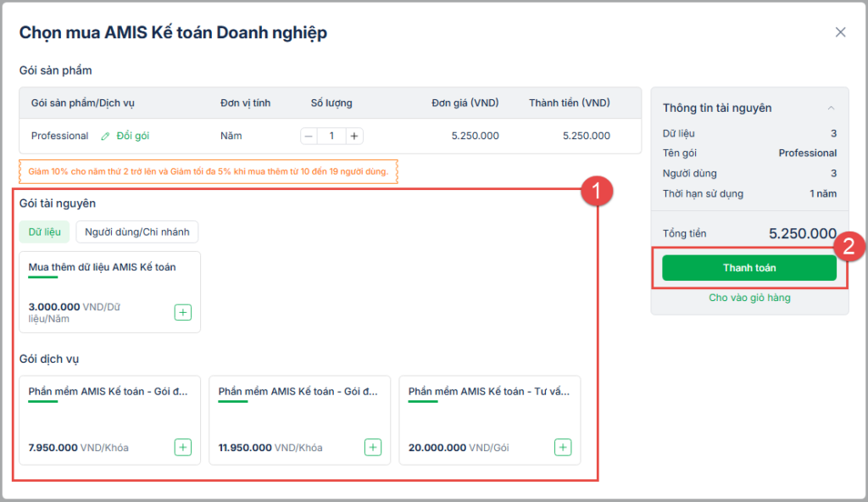Click the Năm unit cell
The height and width of the screenshot is (502, 868).
pos(231,136)
